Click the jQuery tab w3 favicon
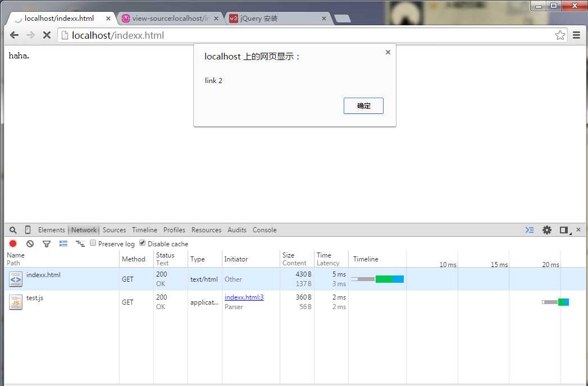This screenshot has height=386, width=588. [x=234, y=19]
